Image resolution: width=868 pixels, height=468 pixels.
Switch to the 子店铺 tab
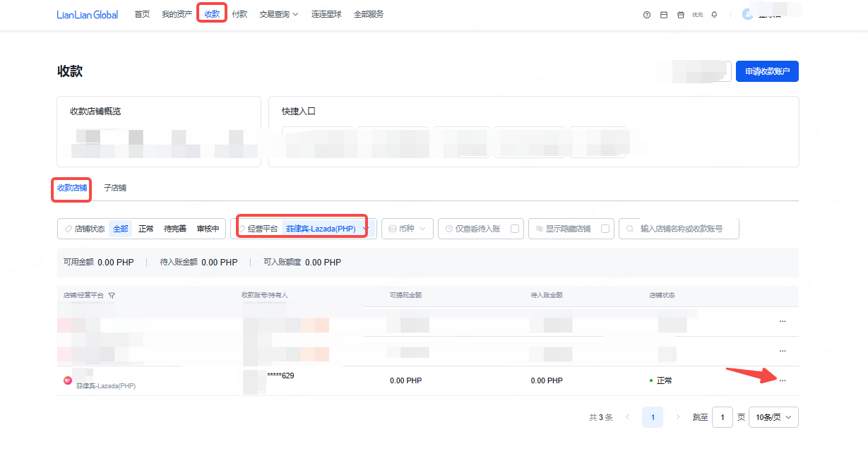click(x=114, y=188)
